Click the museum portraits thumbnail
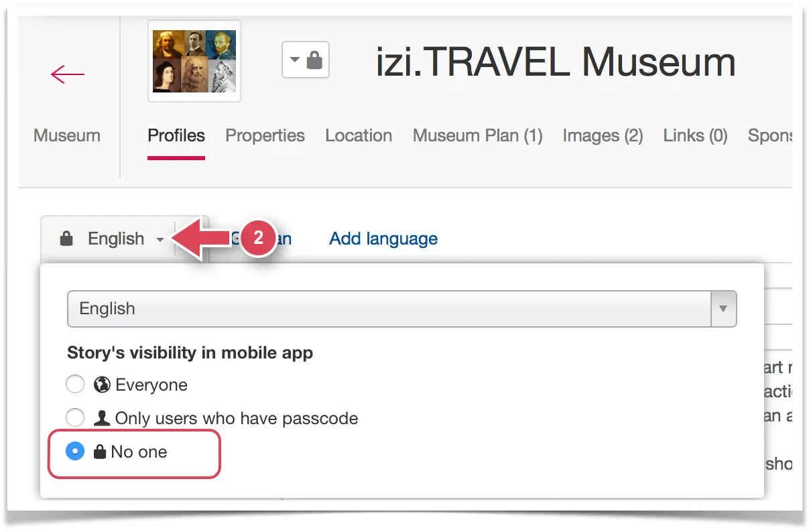 [x=194, y=61]
